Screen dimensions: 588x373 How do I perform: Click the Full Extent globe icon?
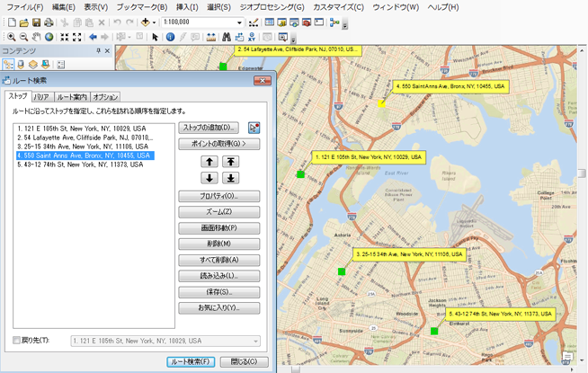(x=49, y=38)
